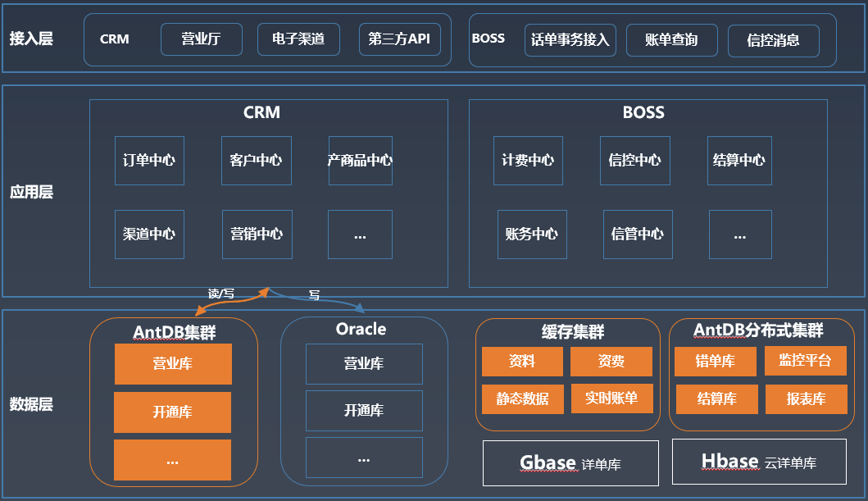
Task: Click the 营销中心 module
Action: pos(257,235)
